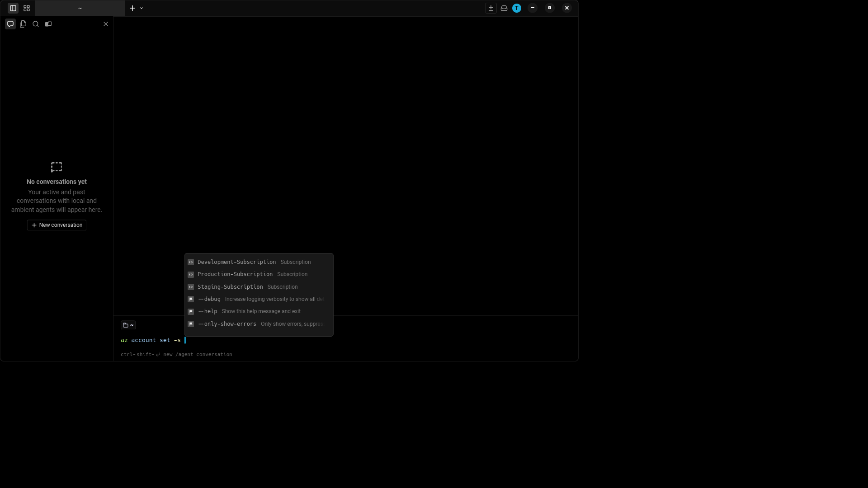The image size is (868, 488).
Task: Start a New conversation
Action: [57, 225]
